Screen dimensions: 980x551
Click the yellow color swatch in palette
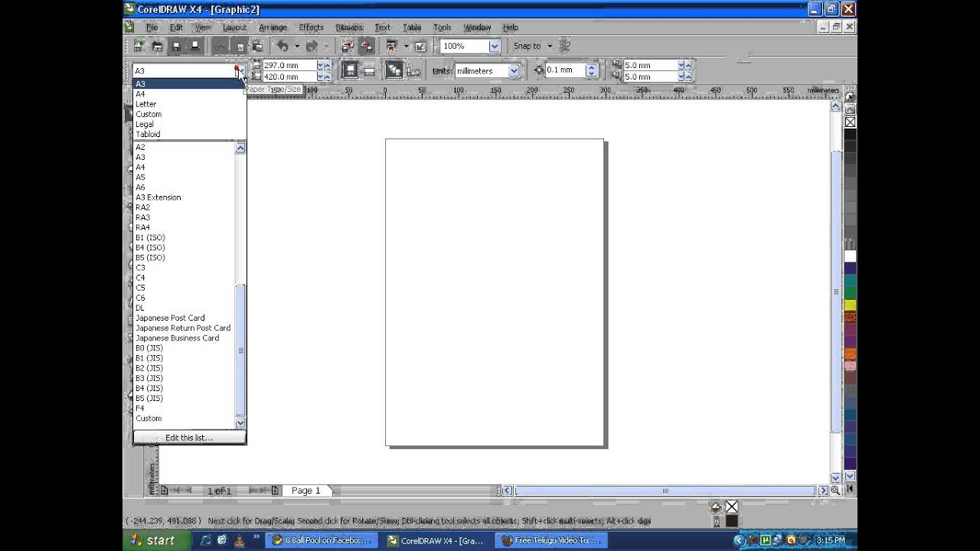coord(850,305)
